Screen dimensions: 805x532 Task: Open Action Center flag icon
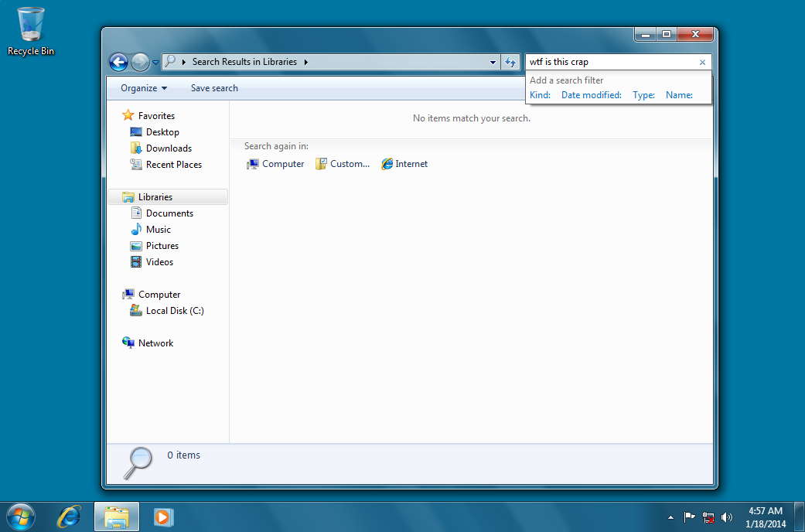[x=689, y=517]
